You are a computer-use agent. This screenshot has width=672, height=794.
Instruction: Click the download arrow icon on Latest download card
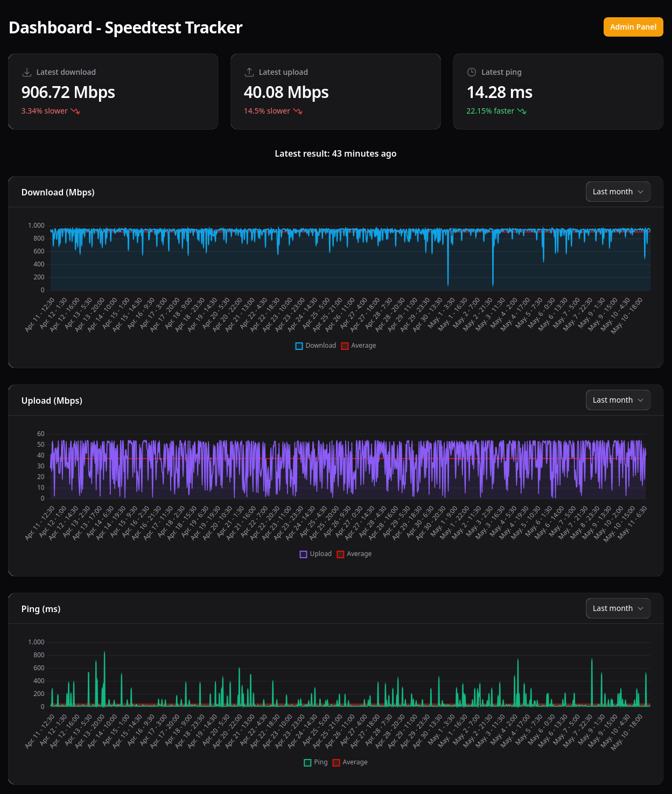pyautogui.click(x=26, y=72)
